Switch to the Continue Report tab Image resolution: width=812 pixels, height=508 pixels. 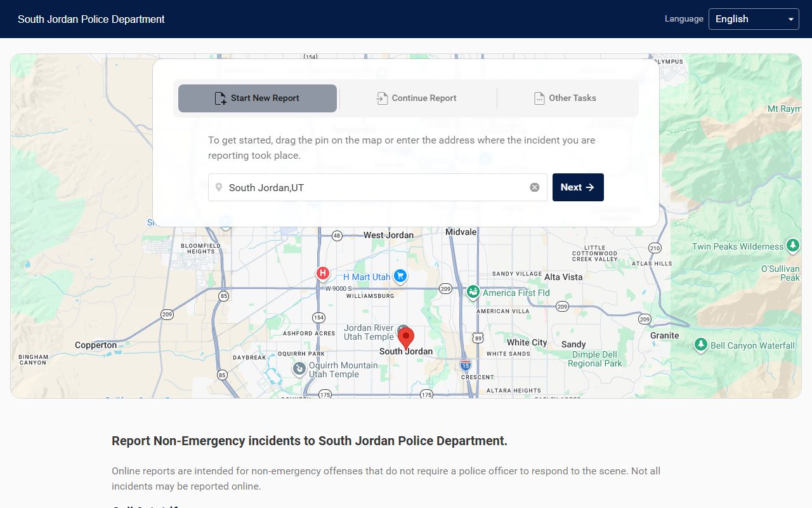coord(416,98)
